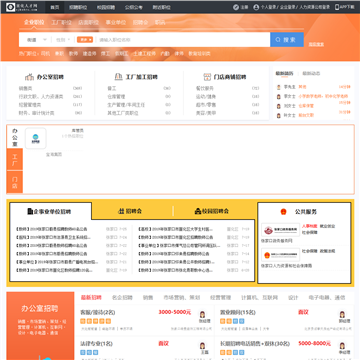Click recruiter avatar on 法律专业(1名) card

202,346
